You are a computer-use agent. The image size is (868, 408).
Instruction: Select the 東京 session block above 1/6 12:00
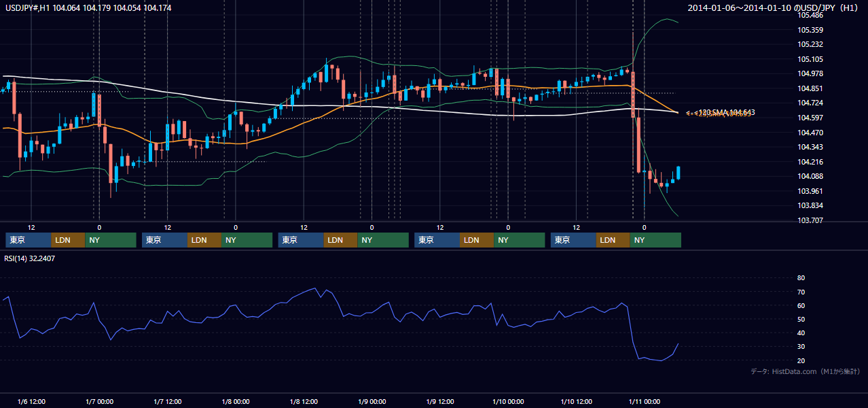[x=28, y=240]
